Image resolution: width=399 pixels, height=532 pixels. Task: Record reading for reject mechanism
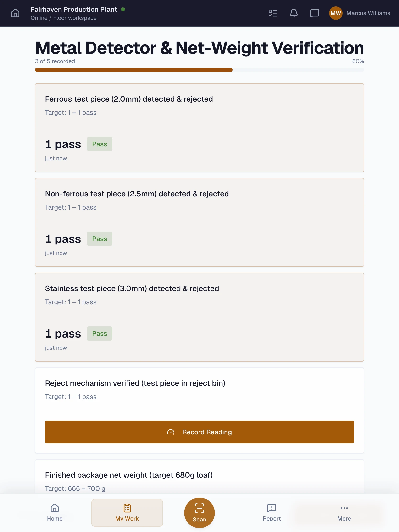pos(199,432)
